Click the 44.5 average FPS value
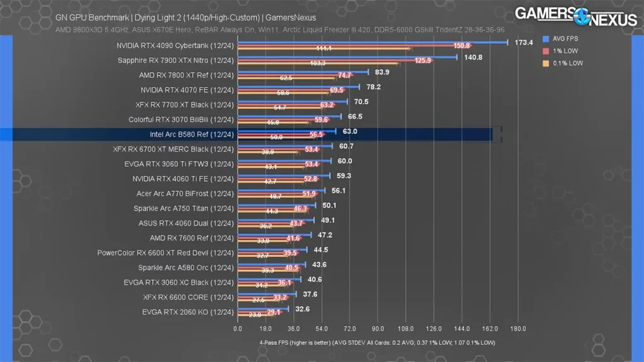644x362 pixels. 321,250
